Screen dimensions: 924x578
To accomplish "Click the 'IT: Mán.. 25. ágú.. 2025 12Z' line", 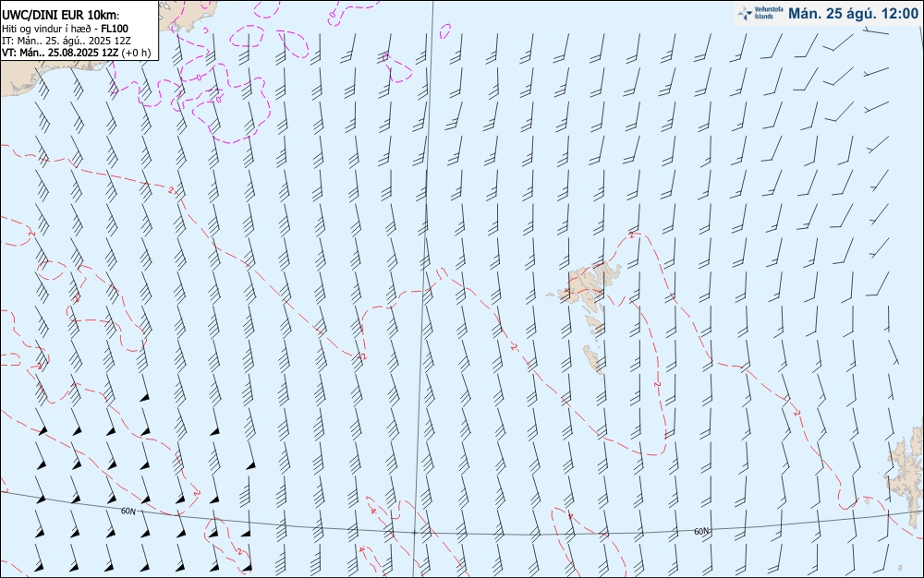I will click(x=66, y=41).
